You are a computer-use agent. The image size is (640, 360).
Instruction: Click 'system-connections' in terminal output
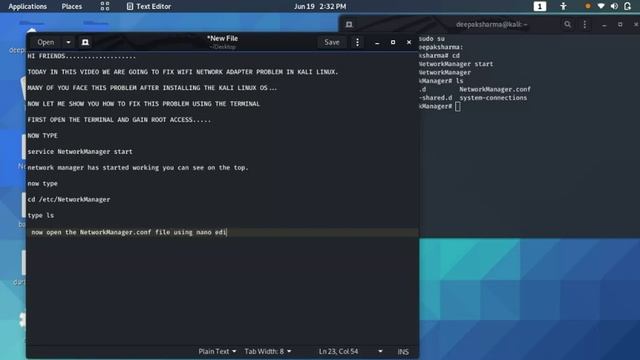point(493,98)
